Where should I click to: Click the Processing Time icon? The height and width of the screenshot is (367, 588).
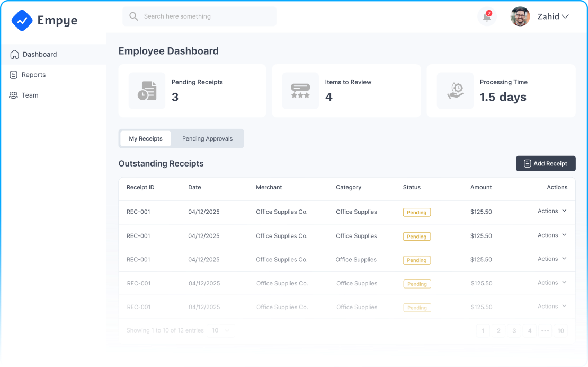coord(455,91)
